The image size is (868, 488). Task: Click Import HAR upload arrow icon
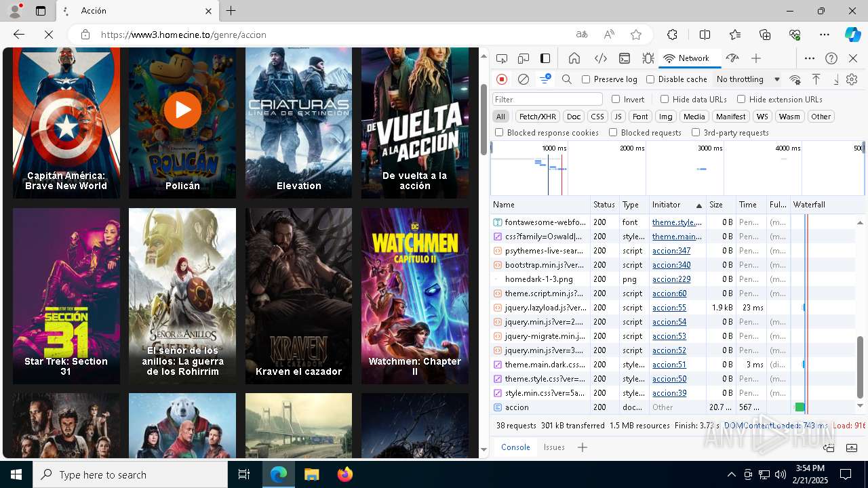816,79
